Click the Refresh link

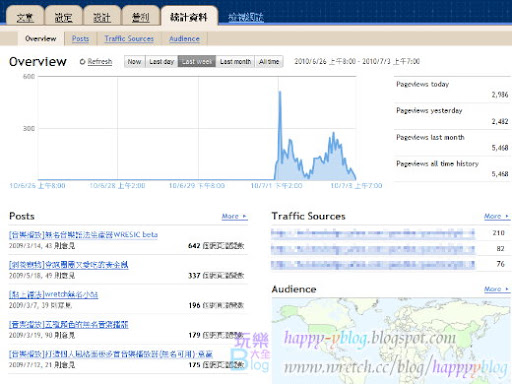(100, 61)
